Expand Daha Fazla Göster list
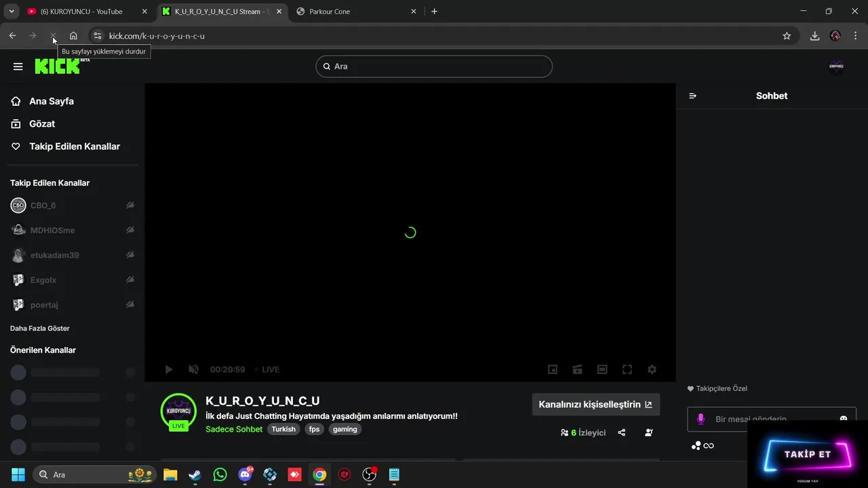 (40, 328)
